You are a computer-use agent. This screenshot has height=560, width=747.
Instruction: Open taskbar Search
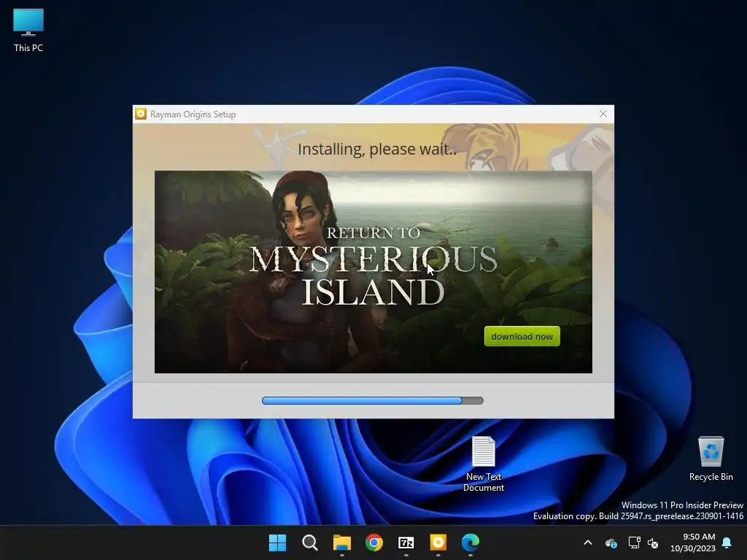click(x=309, y=542)
